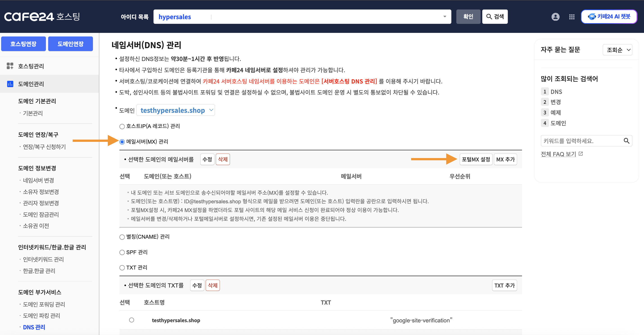The image size is (644, 335).
Task: Click the 포털MX 설정 button
Action: click(x=476, y=159)
